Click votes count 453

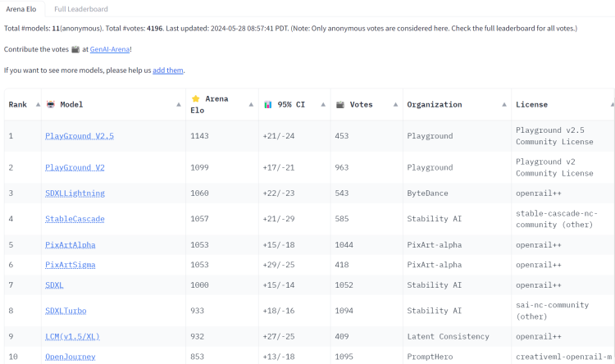(342, 136)
